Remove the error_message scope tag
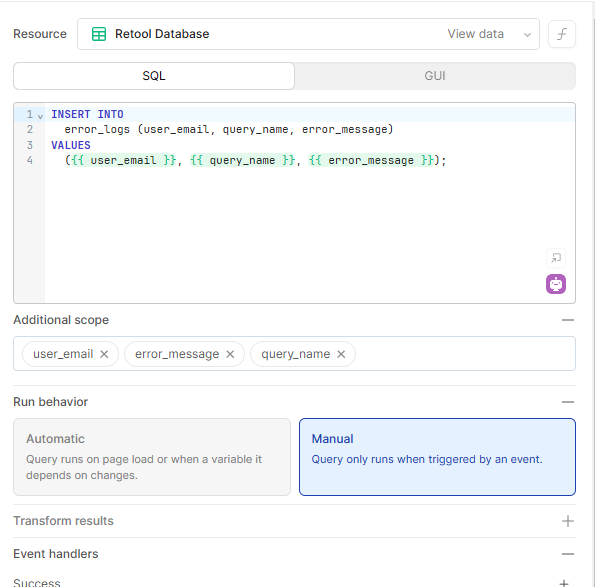595x587 pixels. pyautogui.click(x=230, y=354)
